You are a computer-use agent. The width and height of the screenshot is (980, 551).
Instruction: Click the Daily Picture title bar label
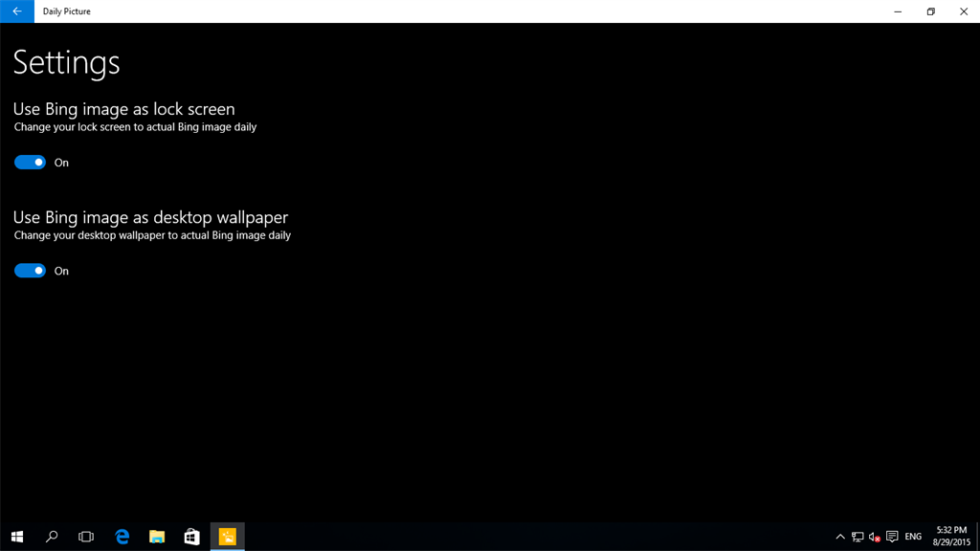tap(66, 11)
